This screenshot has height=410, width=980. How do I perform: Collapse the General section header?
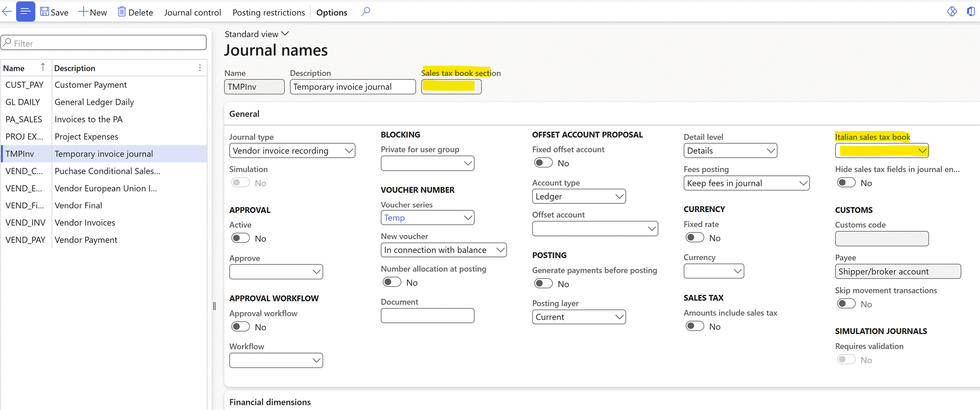point(244,114)
